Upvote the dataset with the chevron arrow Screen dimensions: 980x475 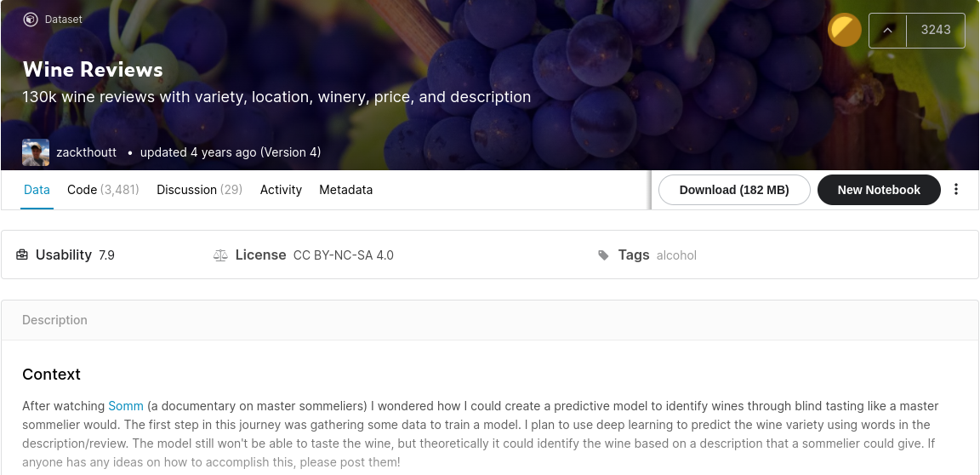click(887, 31)
